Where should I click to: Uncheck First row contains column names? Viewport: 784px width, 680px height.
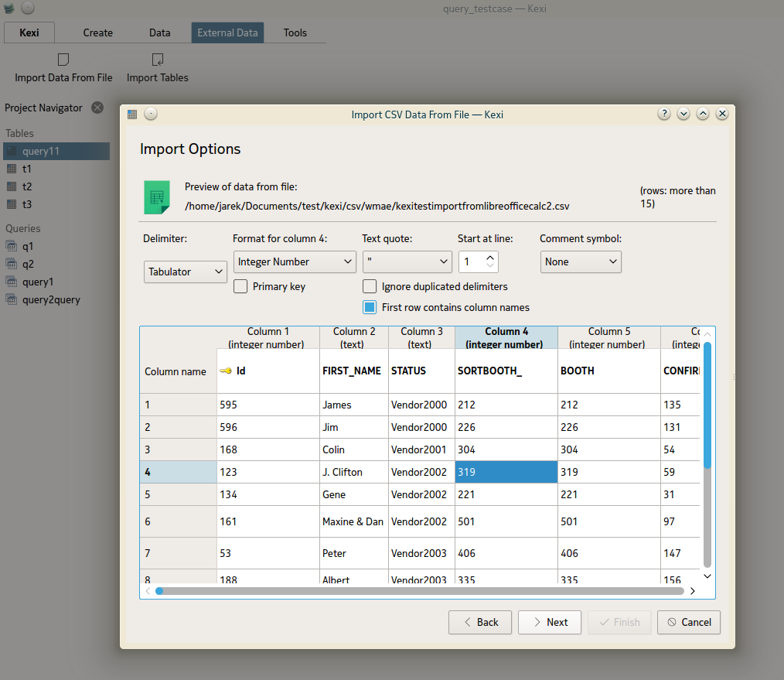coord(370,307)
